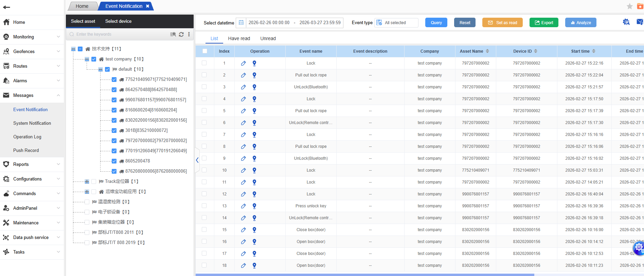Open the vertical three-dot menu in asset panel
This screenshot has height=276, width=644.
[189, 34]
